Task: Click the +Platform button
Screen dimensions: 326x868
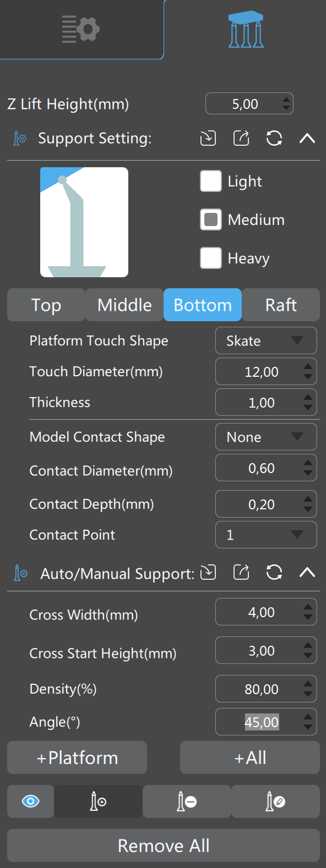Action: coord(77,757)
